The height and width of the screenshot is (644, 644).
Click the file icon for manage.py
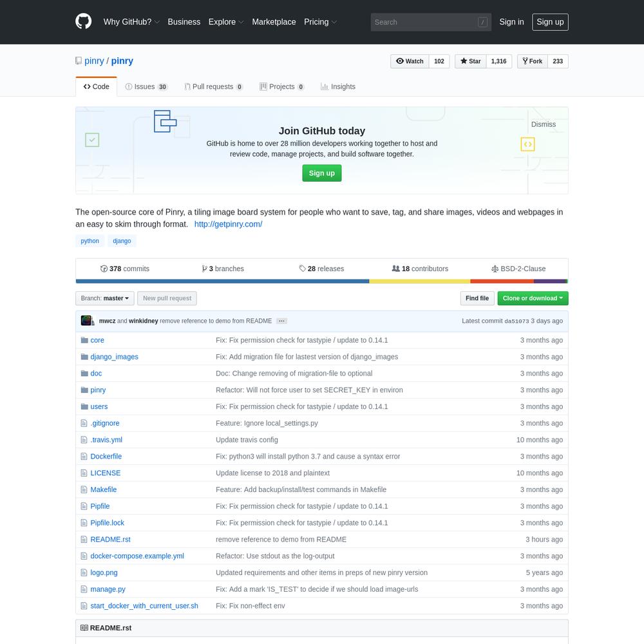[x=84, y=589]
